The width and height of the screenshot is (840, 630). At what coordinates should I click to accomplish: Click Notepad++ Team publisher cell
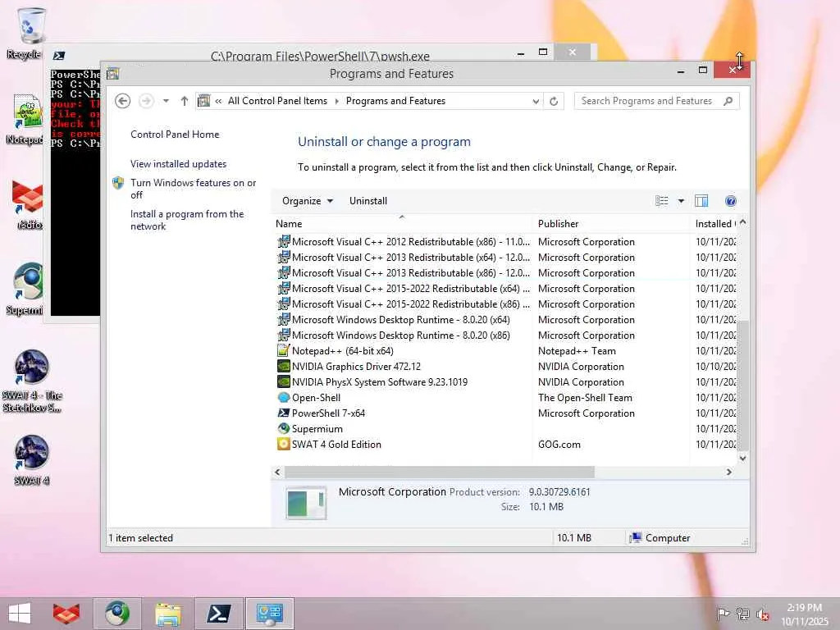click(x=577, y=351)
